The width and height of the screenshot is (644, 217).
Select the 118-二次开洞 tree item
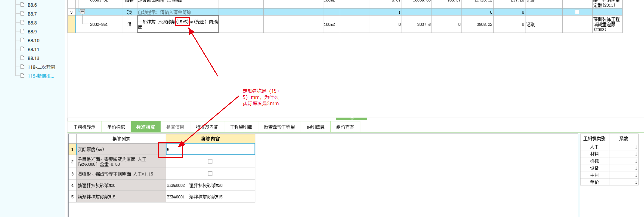tap(41, 67)
